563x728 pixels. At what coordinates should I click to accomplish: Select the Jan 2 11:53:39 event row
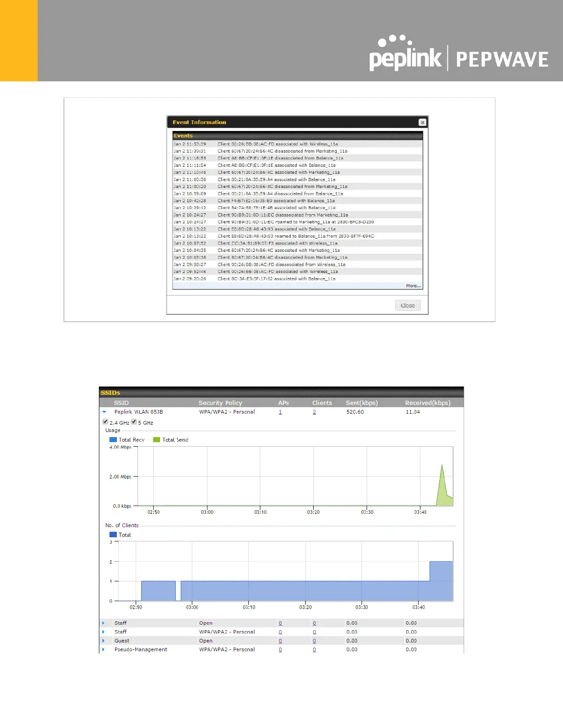coord(298,144)
